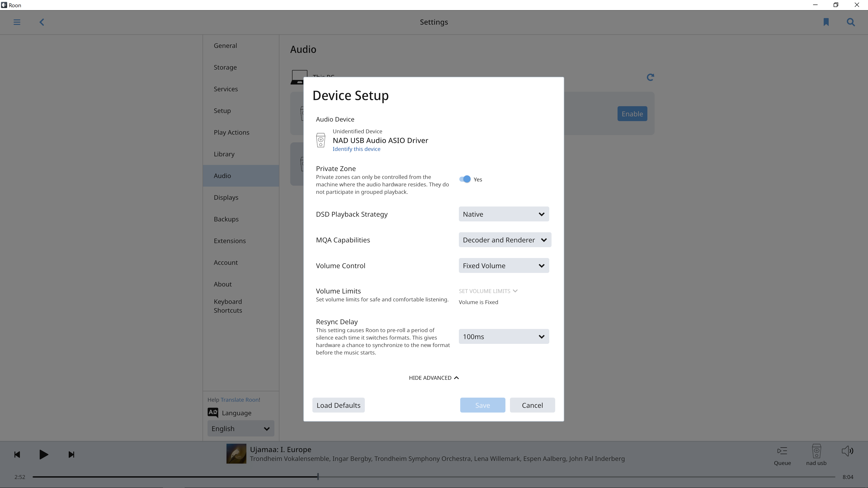Image resolution: width=868 pixels, height=488 pixels.
Task: Open bookmarks icon in top bar
Action: pyautogui.click(x=826, y=22)
